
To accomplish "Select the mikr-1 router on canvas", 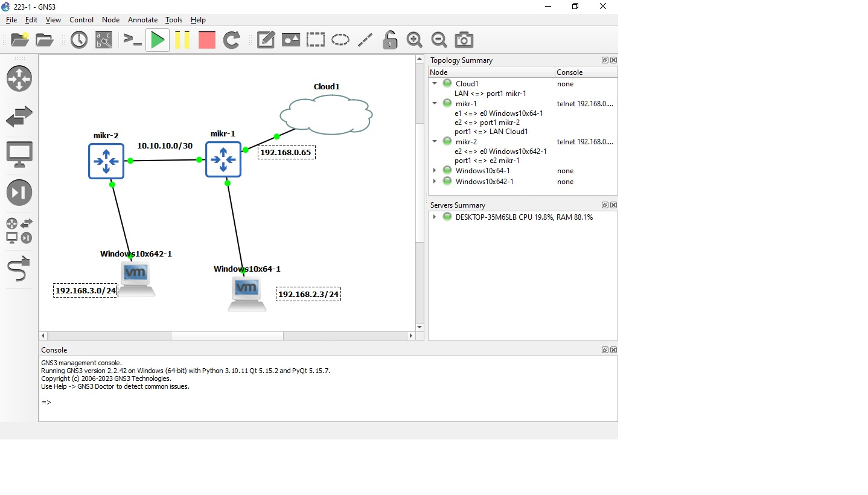I will click(x=223, y=159).
